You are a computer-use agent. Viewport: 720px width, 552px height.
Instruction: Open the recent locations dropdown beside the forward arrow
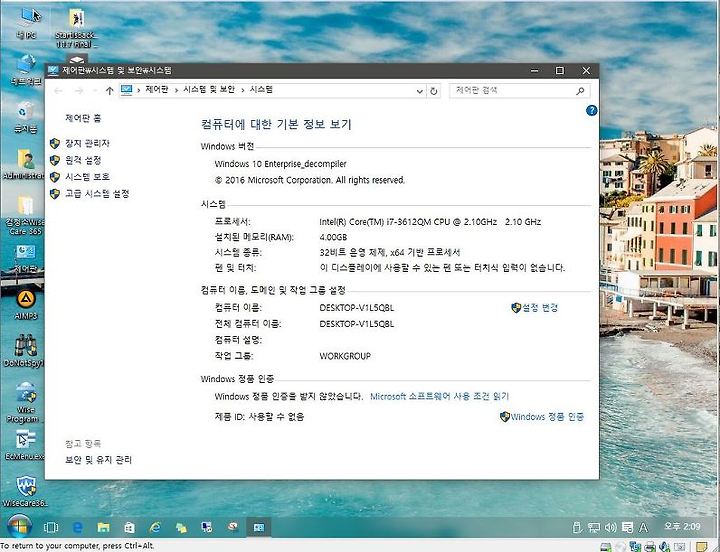pyautogui.click(x=95, y=90)
